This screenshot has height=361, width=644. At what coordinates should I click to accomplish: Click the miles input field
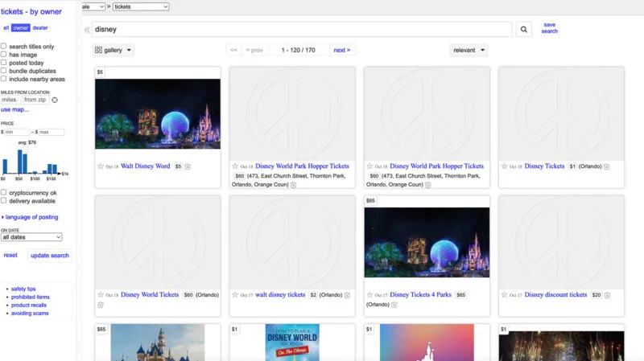[x=10, y=100]
